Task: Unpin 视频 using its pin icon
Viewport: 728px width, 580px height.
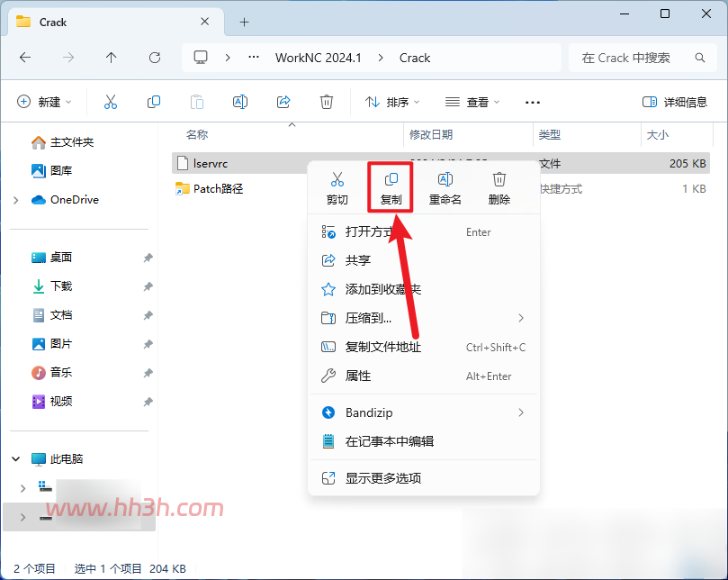Action: click(x=148, y=402)
